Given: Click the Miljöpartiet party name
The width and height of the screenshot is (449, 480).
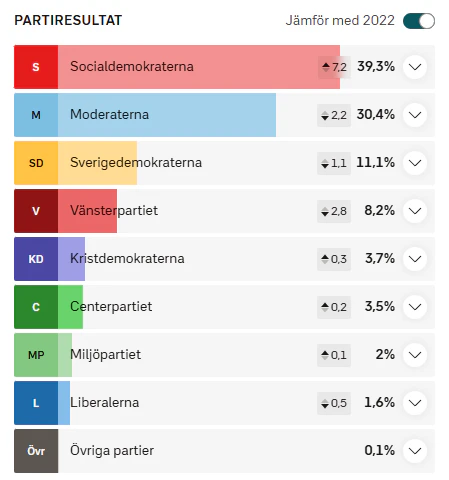Looking at the screenshot, I should (x=105, y=354).
